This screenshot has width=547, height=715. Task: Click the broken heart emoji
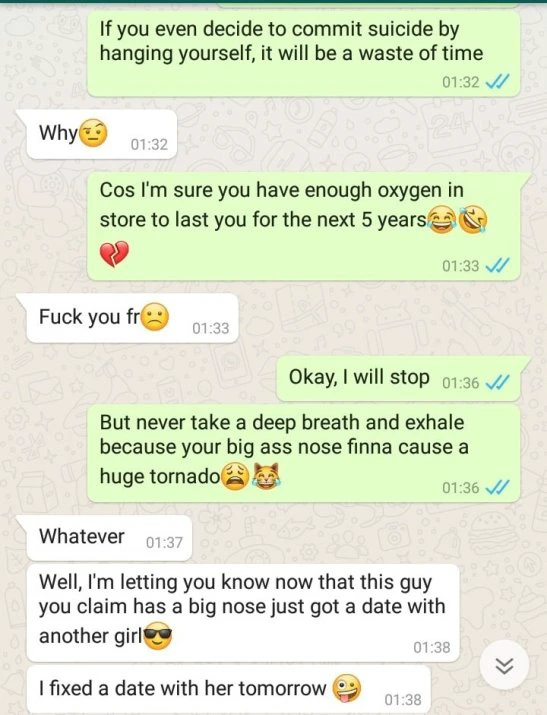pyautogui.click(x=114, y=254)
